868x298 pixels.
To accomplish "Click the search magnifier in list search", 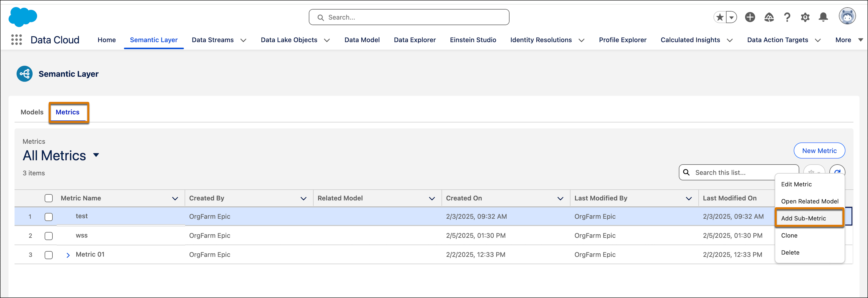I will tap(686, 172).
